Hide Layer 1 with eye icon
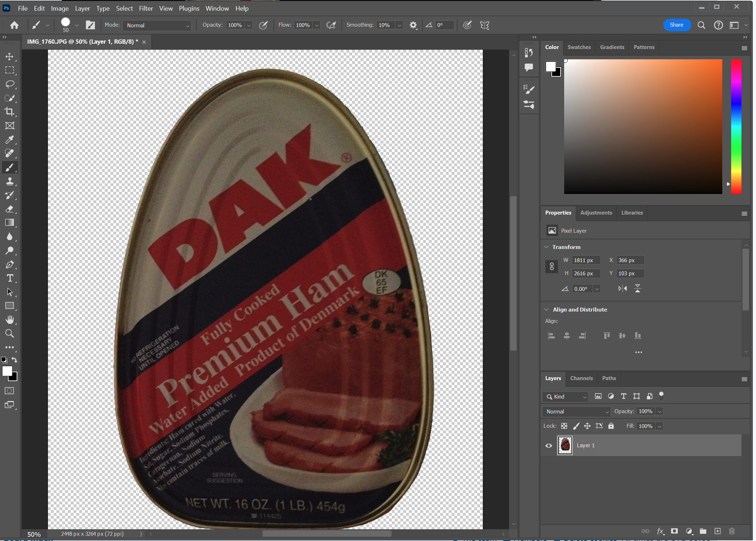Viewport: 756px width, 541px height. 549,445
